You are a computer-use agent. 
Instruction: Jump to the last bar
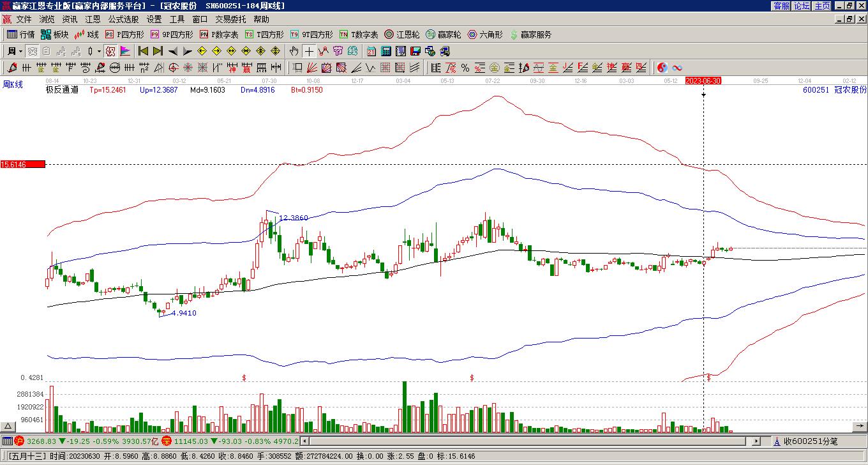[x=158, y=51]
